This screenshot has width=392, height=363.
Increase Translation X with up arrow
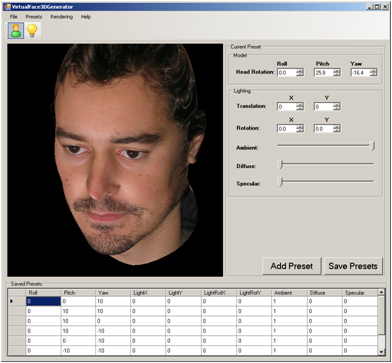coord(300,105)
